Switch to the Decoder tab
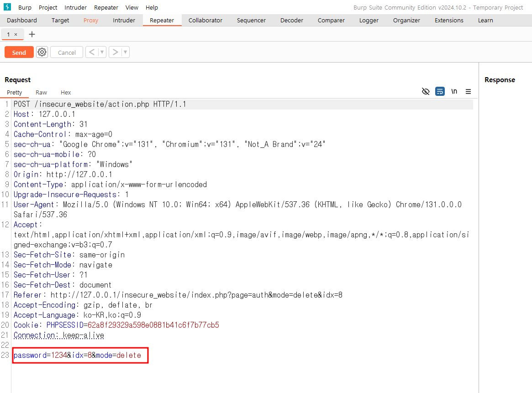This screenshot has width=532, height=393. [x=291, y=21]
